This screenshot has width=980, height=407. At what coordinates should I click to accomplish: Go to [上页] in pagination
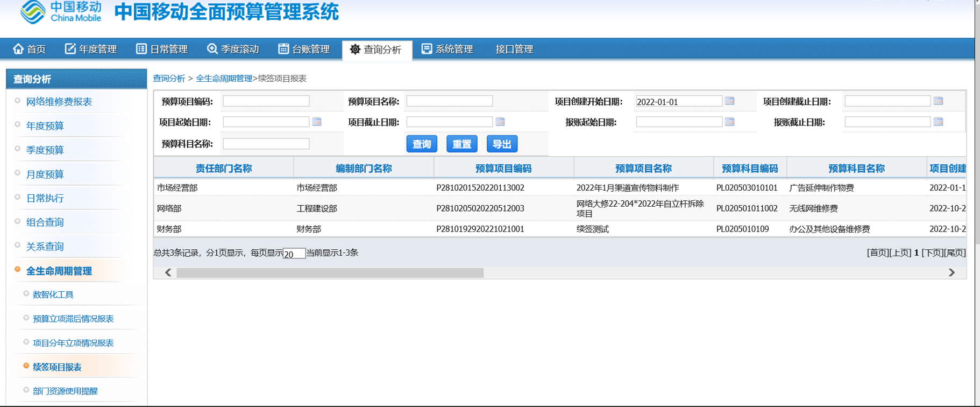click(900, 253)
